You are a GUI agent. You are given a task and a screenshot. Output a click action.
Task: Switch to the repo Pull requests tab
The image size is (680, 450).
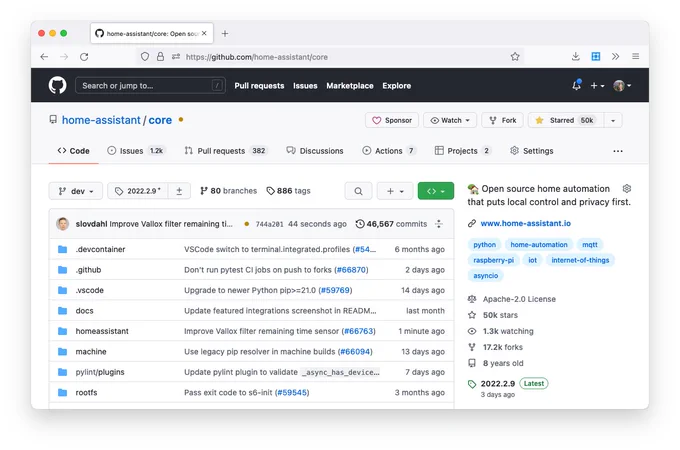226,151
